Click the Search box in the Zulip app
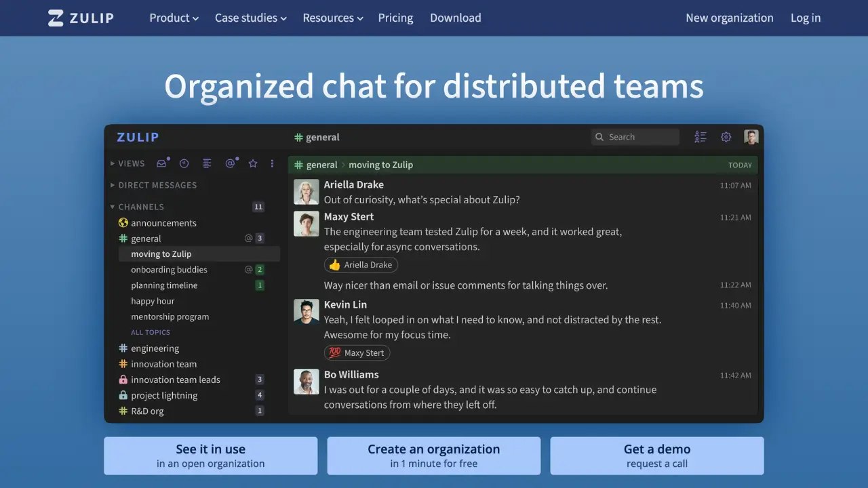Viewport: 868px width, 488px height. click(x=635, y=137)
